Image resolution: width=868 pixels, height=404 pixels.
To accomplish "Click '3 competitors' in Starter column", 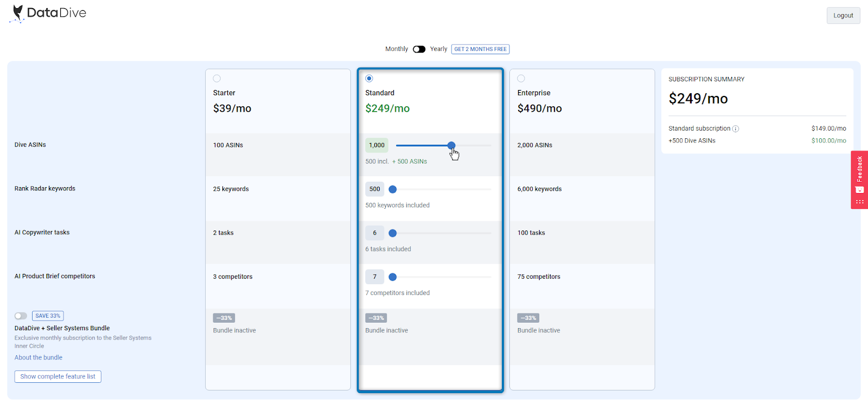I will point(233,277).
